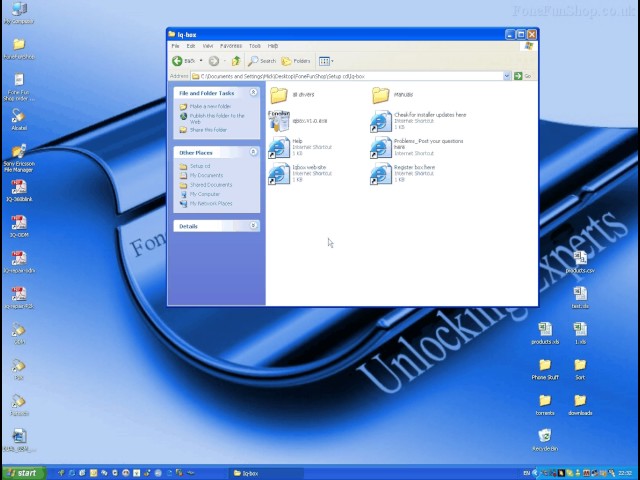Select the Alcatel desktop shortcut
The height and width of the screenshot is (480, 640).
pos(19,120)
